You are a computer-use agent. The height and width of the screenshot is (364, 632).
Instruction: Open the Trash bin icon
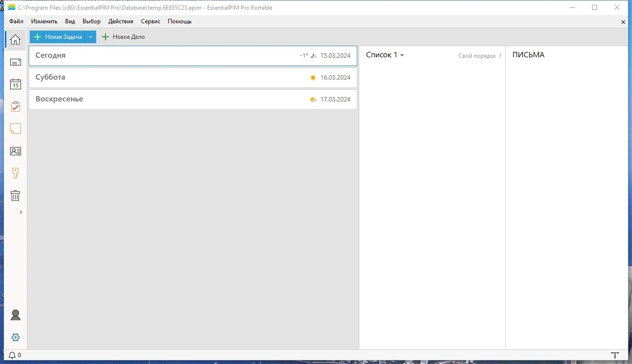point(15,196)
